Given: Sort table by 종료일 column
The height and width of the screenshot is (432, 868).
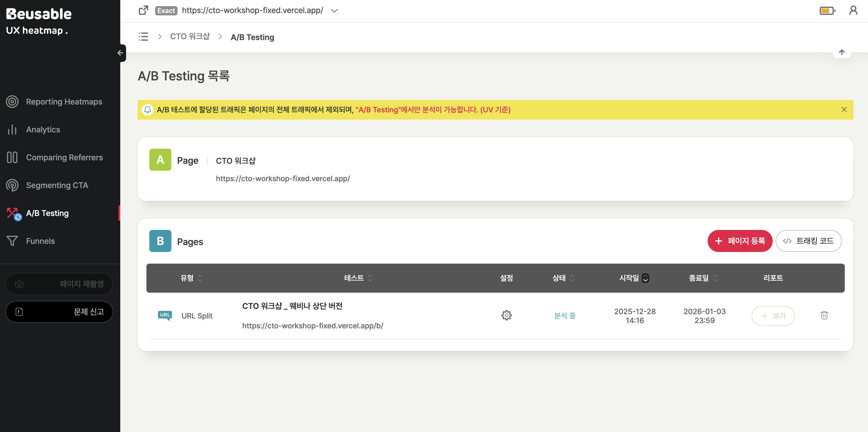Looking at the screenshot, I should [715, 278].
